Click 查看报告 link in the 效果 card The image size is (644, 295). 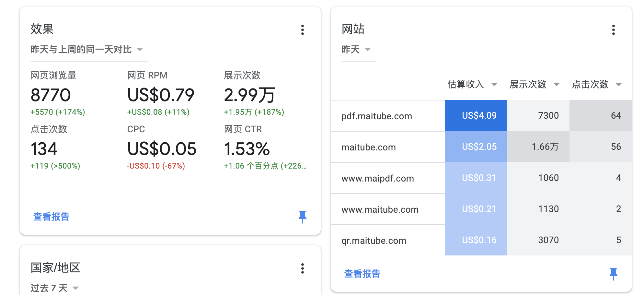51,217
